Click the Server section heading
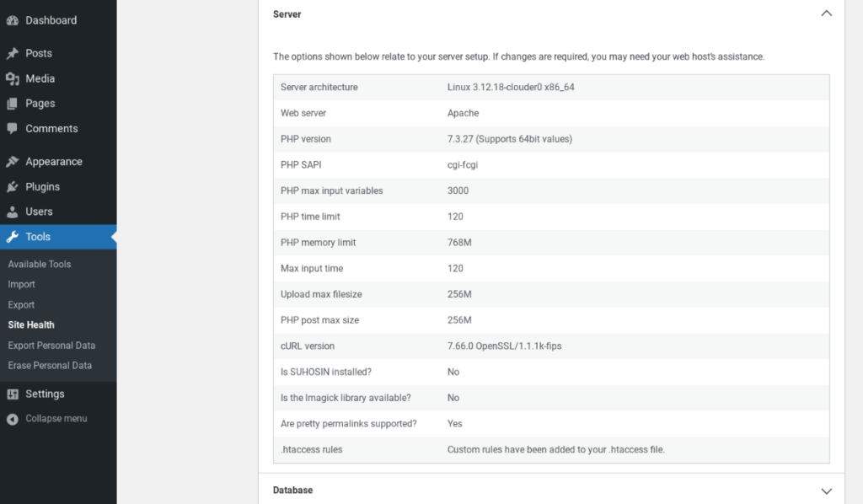Viewport: 863px width, 504px height. [x=287, y=14]
